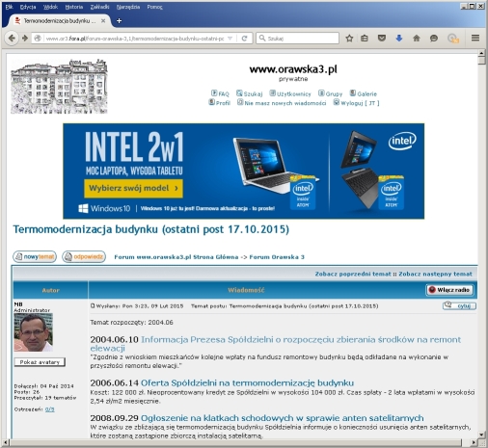Go back with the browser back arrow
The width and height of the screenshot is (488, 448).
click(12, 39)
